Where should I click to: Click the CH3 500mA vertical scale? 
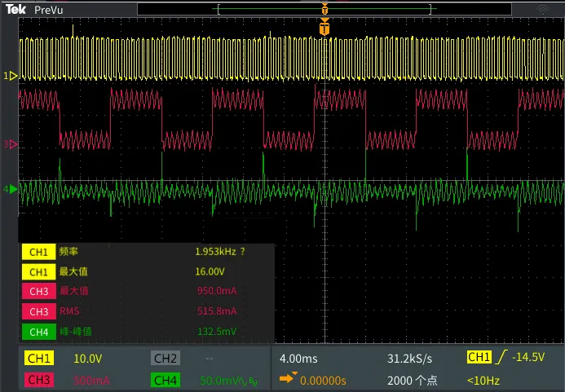click(x=91, y=380)
